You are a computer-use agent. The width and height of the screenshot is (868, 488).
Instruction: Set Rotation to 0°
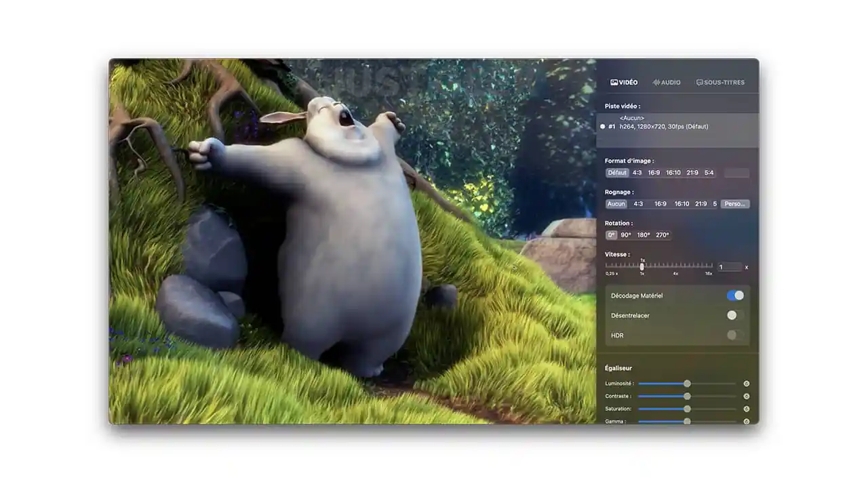tap(612, 235)
